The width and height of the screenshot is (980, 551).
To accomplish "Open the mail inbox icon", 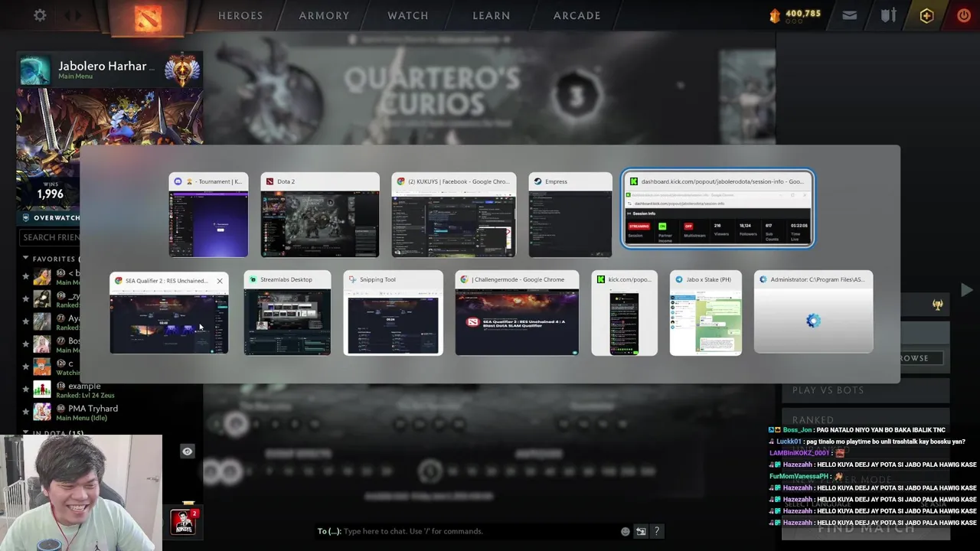I will coord(849,15).
